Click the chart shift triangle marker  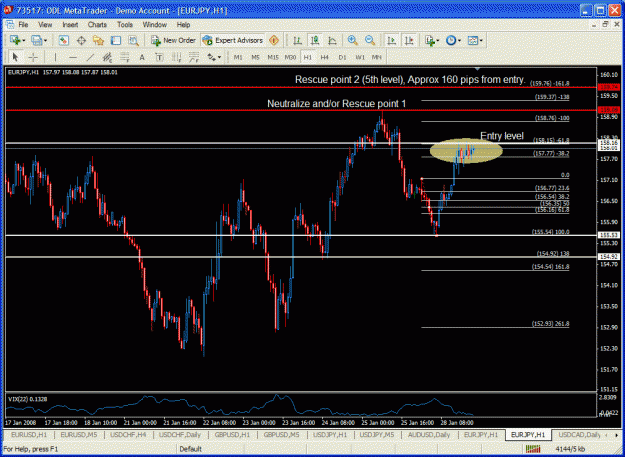tap(478, 69)
